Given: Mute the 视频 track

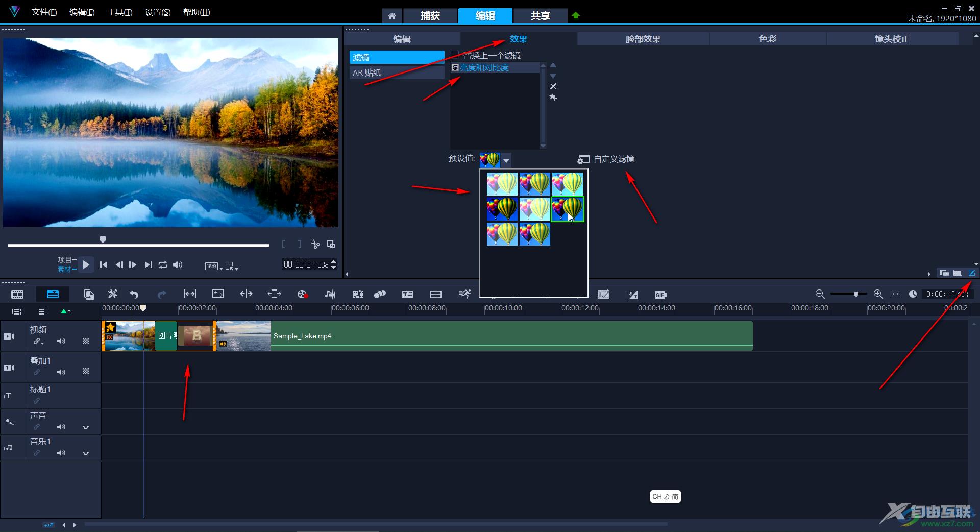Looking at the screenshot, I should pos(61,341).
